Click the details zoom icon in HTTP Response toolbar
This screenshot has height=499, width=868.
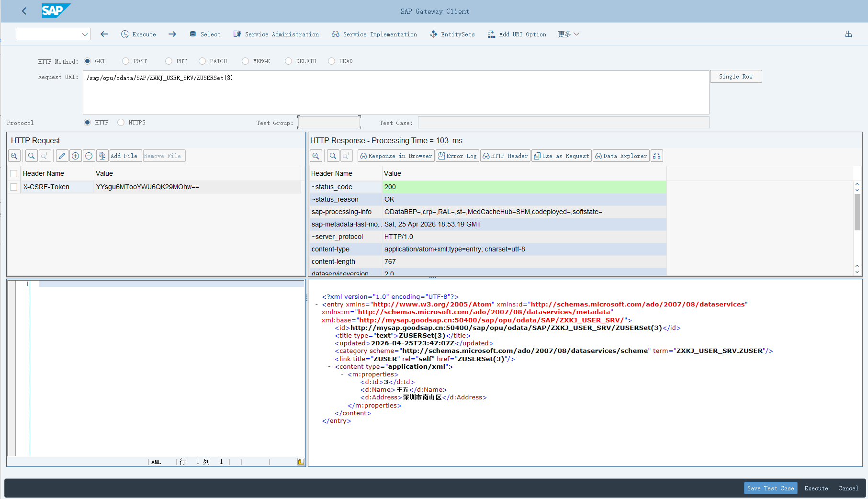[x=316, y=156]
